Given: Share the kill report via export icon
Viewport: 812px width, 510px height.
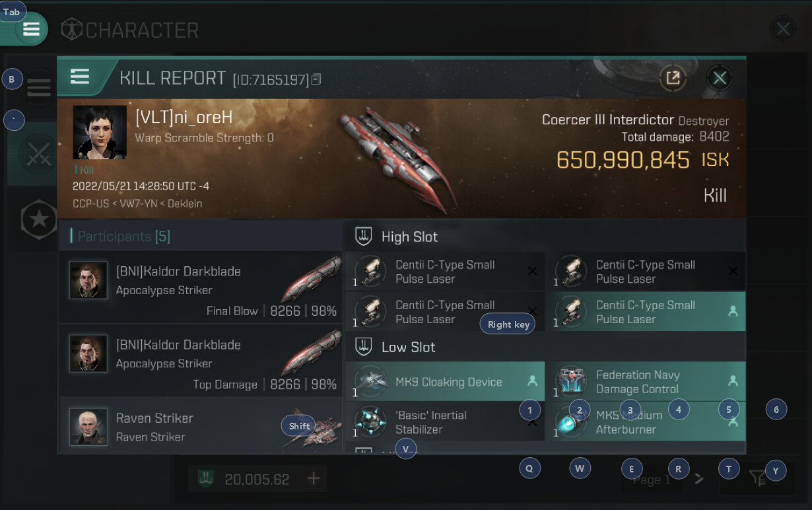Looking at the screenshot, I should coord(673,78).
